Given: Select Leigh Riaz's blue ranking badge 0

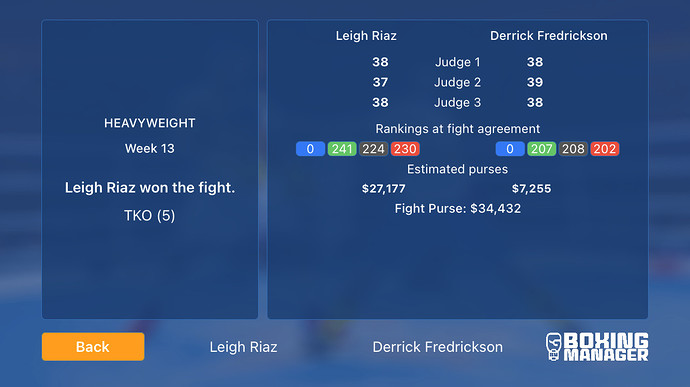Looking at the screenshot, I should [310, 149].
